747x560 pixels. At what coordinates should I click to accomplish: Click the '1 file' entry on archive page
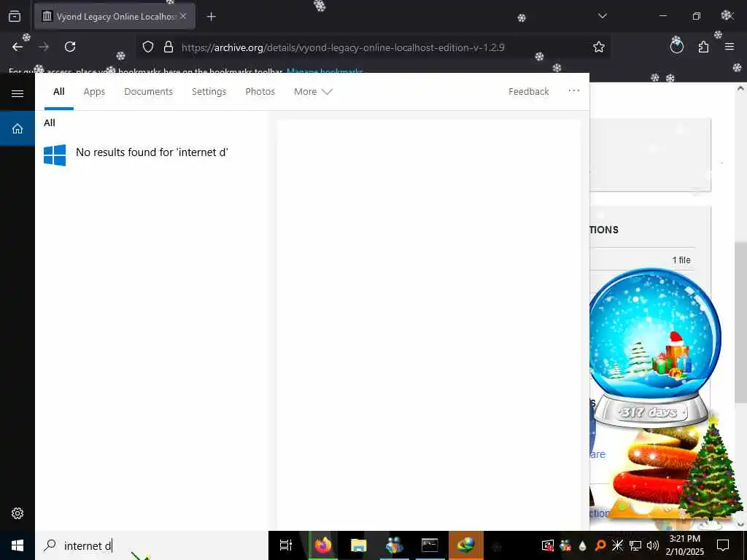pos(681,260)
